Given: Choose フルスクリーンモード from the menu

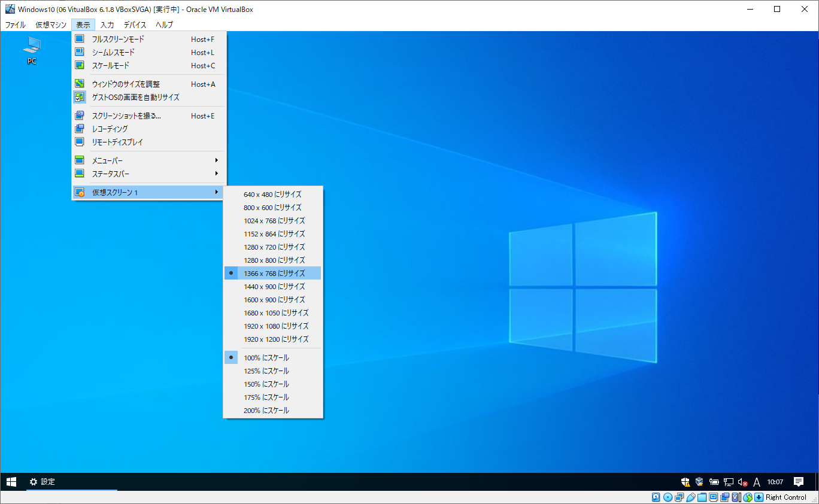Looking at the screenshot, I should [118, 40].
